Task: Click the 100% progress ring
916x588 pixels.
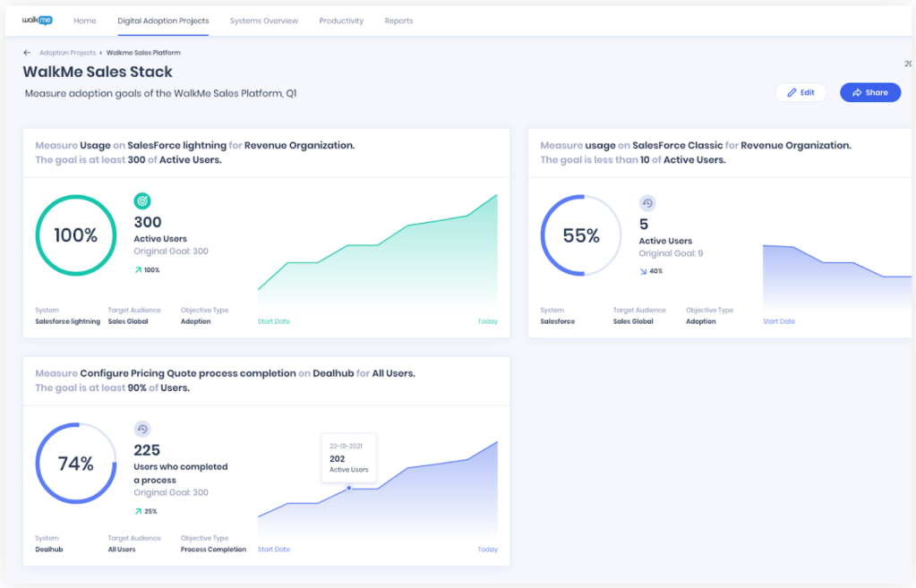Action: click(75, 235)
